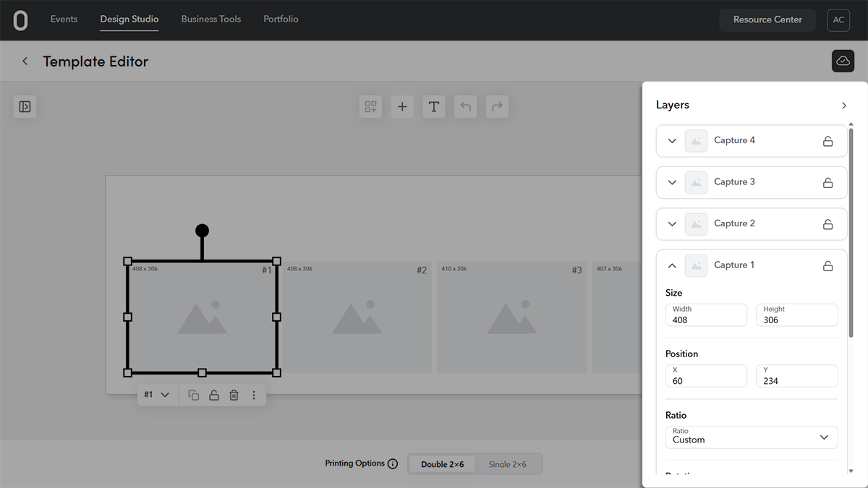The image size is (868, 488).
Task: Expand the Capture 2 layer chevron
Action: click(672, 224)
